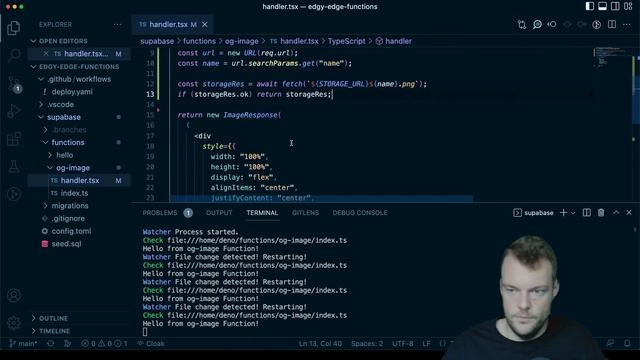Open the terminal launch profile dropdown
Screen dimensions: 640x360
(573, 213)
